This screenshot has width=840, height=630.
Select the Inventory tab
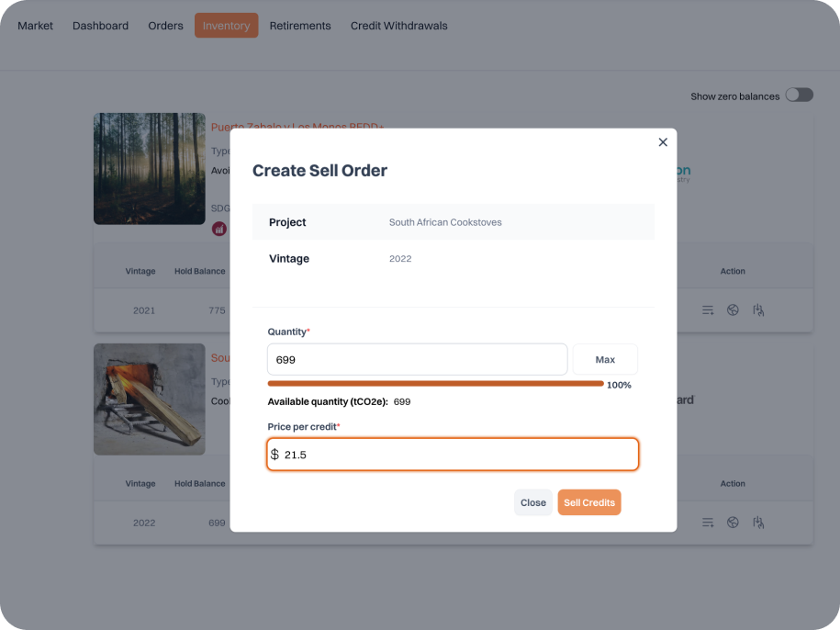tap(226, 26)
